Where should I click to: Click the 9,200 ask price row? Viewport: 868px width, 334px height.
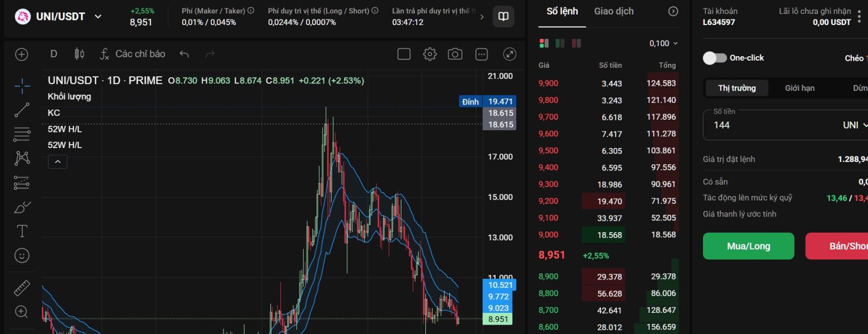(608, 201)
